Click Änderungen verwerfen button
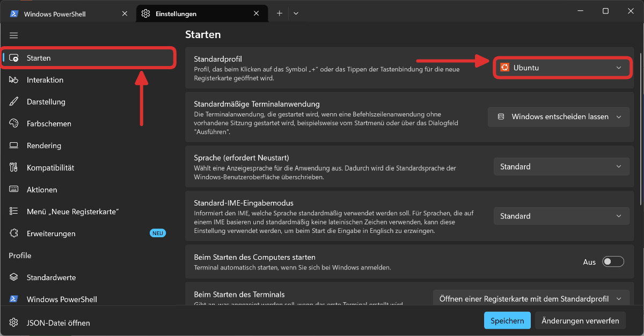 click(x=580, y=321)
